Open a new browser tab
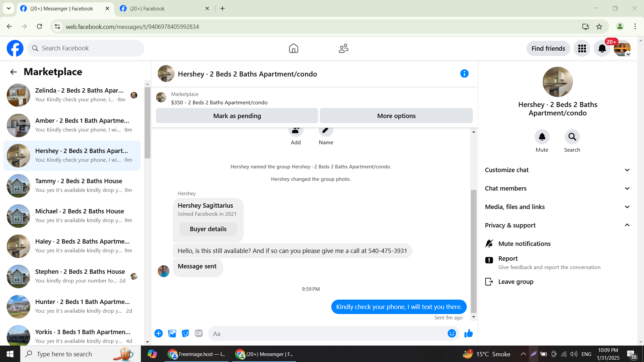 pyautogui.click(x=222, y=8)
